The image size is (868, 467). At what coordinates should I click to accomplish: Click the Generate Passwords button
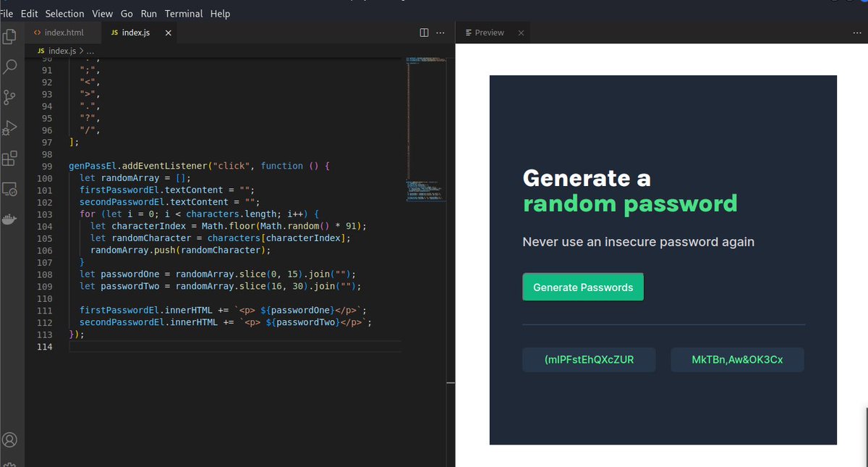pyautogui.click(x=583, y=287)
